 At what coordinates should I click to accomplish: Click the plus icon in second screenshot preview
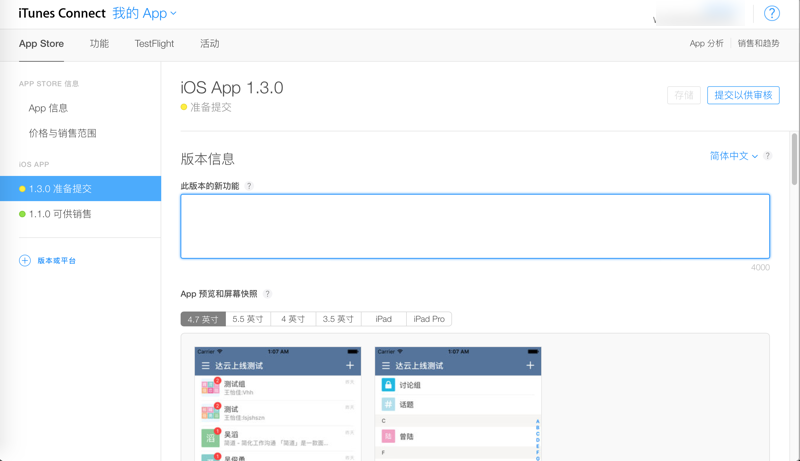530,366
